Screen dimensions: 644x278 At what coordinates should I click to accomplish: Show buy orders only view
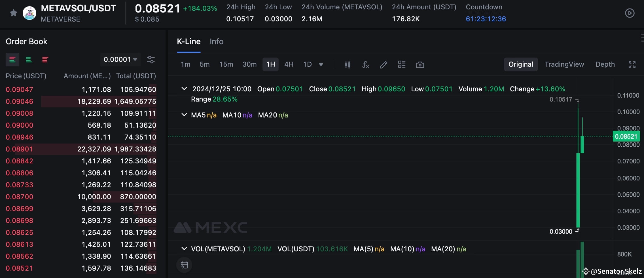(29, 60)
